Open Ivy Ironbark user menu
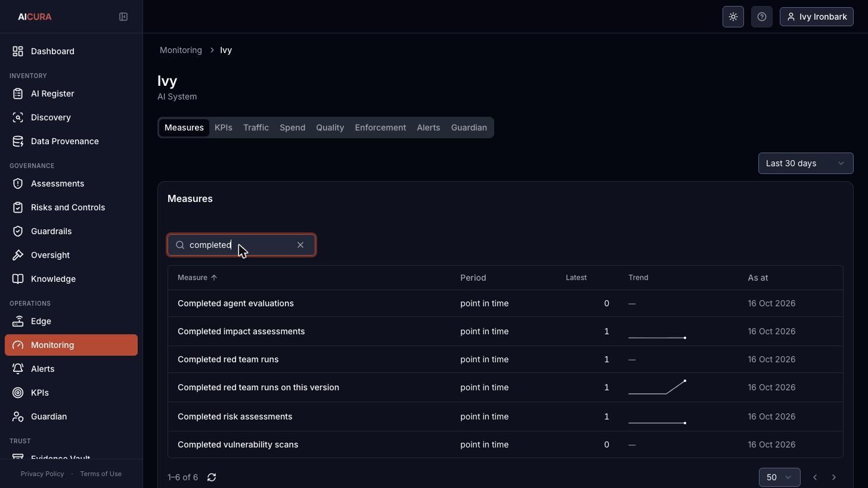The width and height of the screenshot is (868, 488). pos(817,17)
